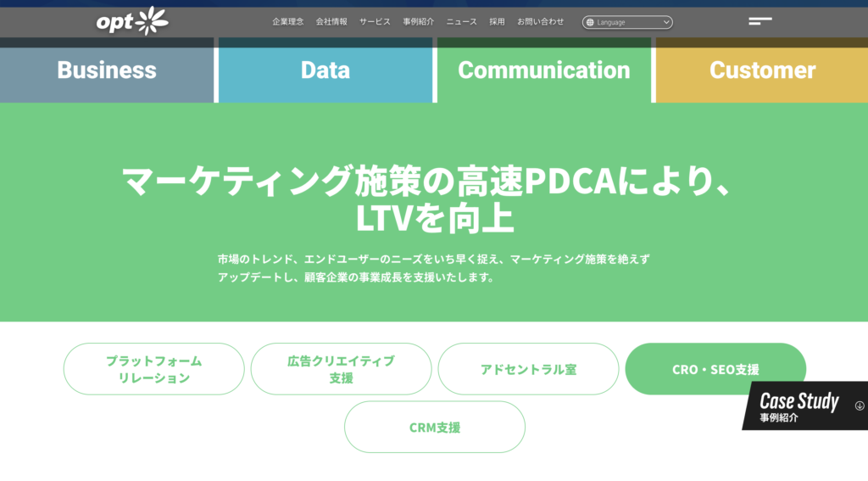Click the プラットフォームリレーション button
This screenshot has height=481, width=868.
154,369
